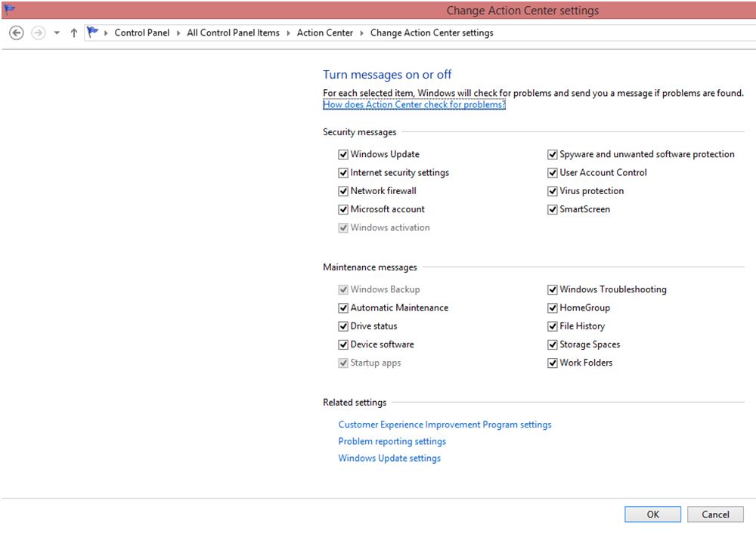Uncheck Virus protection
The height and width of the screenshot is (559, 756).
(553, 190)
